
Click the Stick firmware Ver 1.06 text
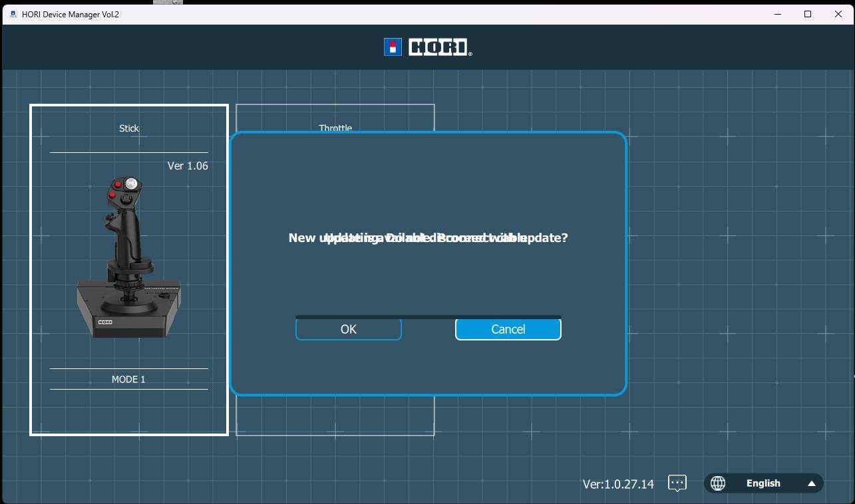[x=188, y=166]
